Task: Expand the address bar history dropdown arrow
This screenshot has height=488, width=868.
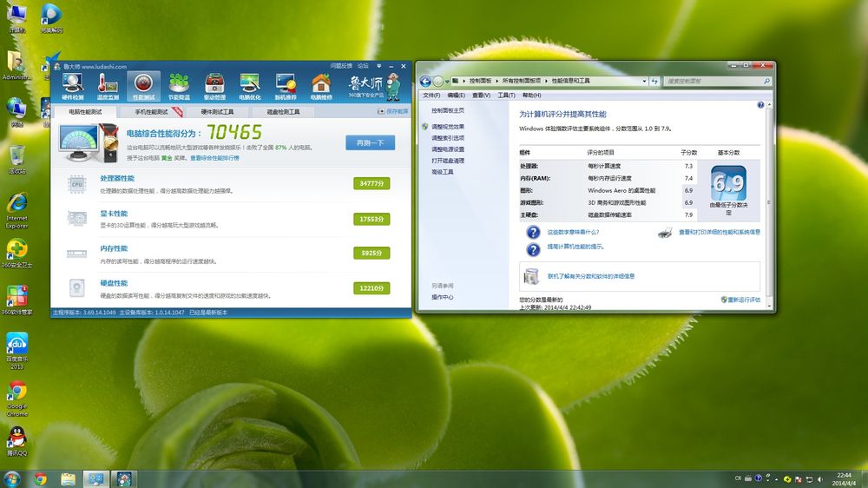Action: tap(644, 81)
